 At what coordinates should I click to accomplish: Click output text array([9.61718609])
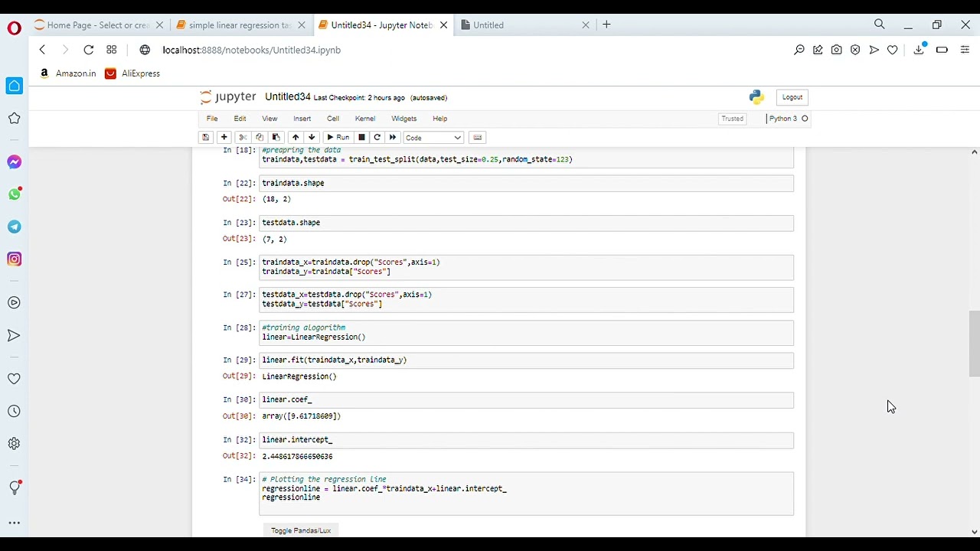[x=301, y=416]
